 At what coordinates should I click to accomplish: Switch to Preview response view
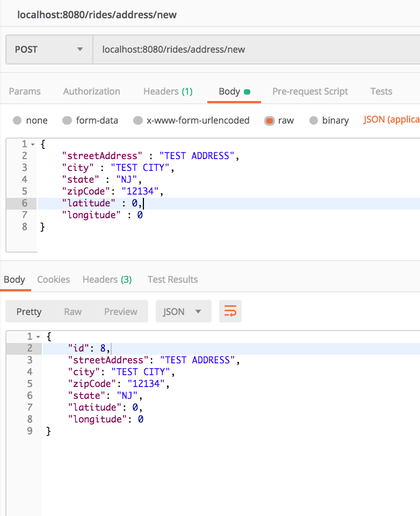click(121, 311)
